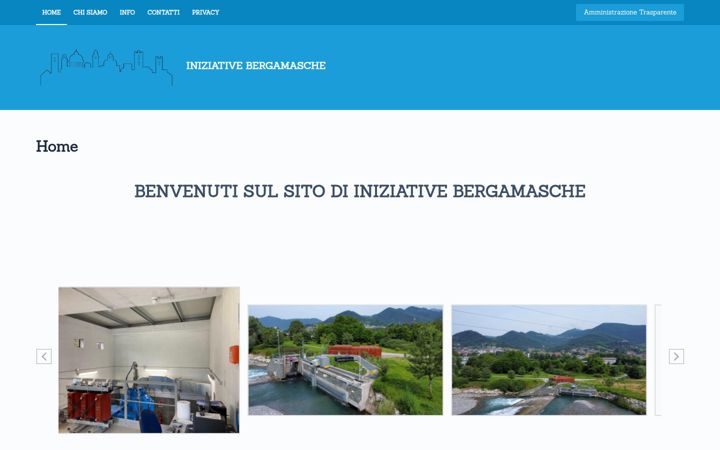Click the BENVENUTI SUL SITO welcome heading

[x=360, y=191]
